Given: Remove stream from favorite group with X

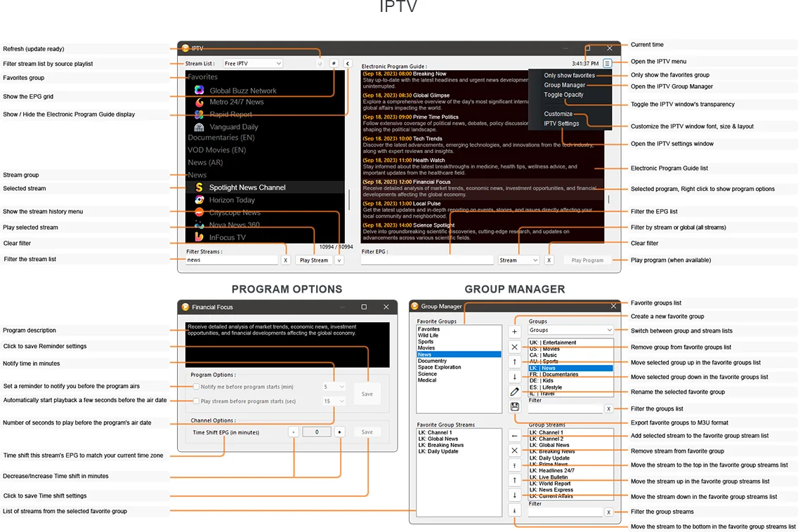Looking at the screenshot, I should [514, 451].
